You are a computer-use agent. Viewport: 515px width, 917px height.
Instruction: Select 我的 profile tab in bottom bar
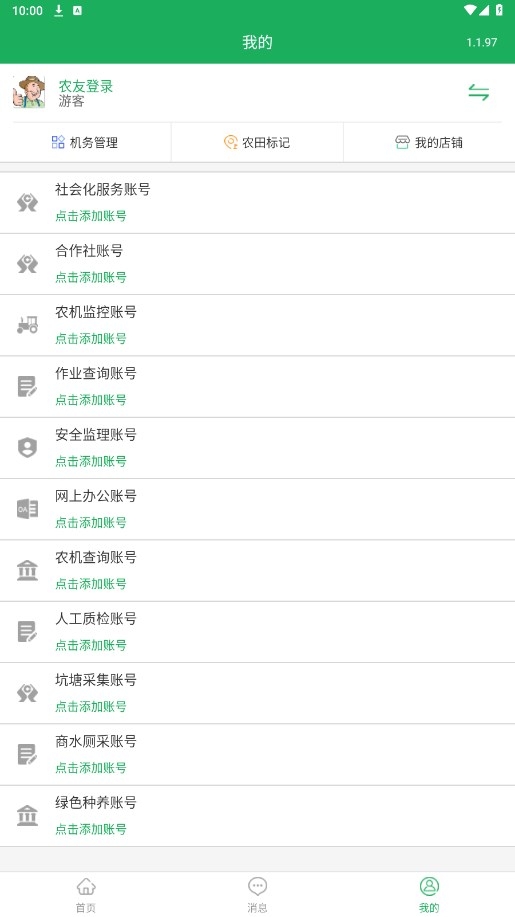(429, 894)
